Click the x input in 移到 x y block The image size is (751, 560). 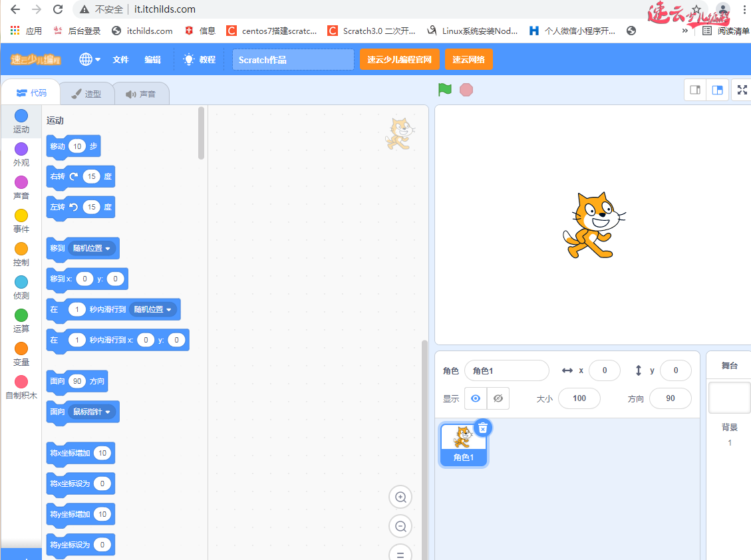point(84,279)
